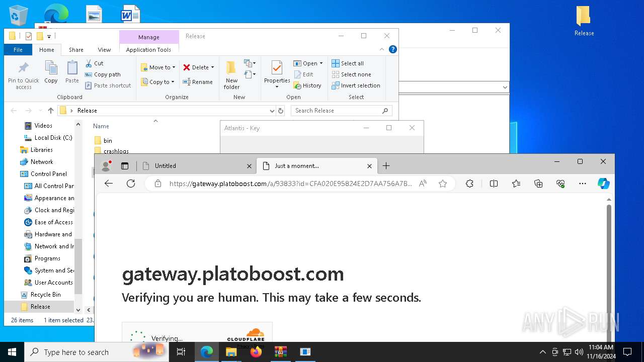Open address bar history dropdown
Viewport: 644px width, 362px height.
tap(272, 111)
